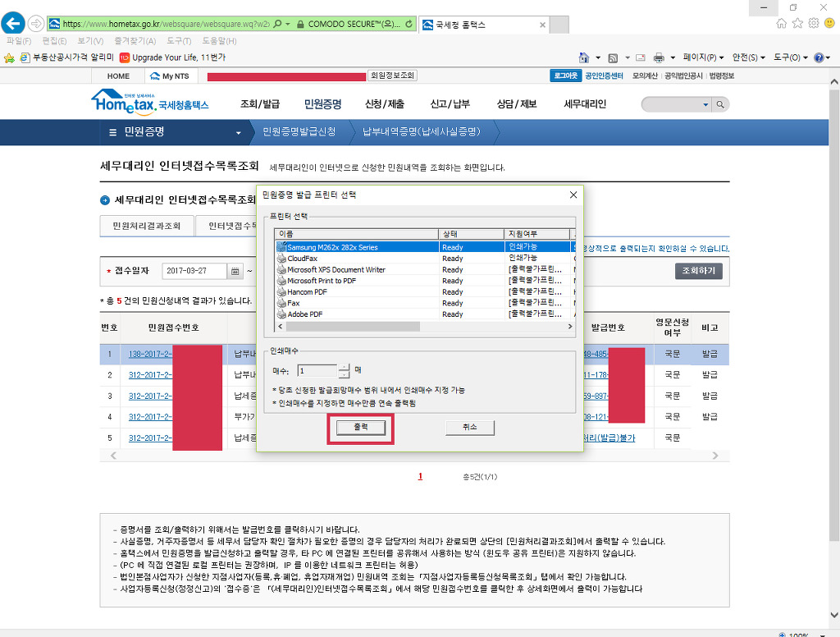840x637 pixels.
Task: Click the Hometax logo
Action: click(150, 102)
